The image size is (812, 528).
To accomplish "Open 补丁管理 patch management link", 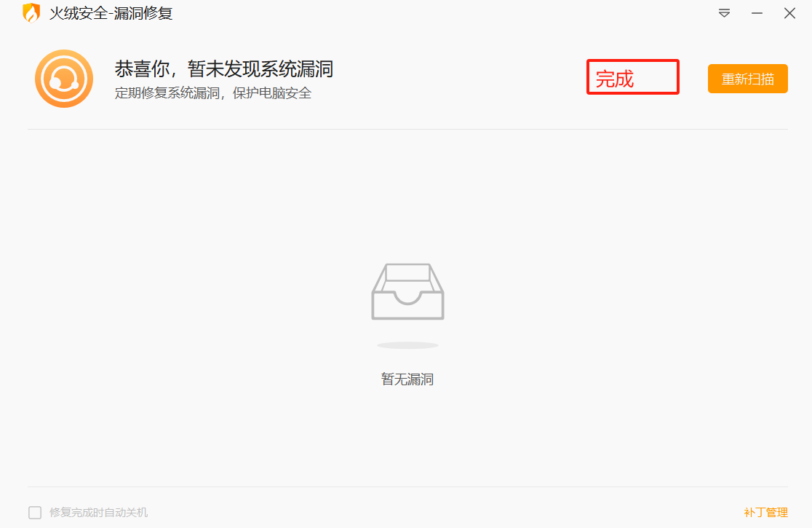I will click(x=765, y=513).
